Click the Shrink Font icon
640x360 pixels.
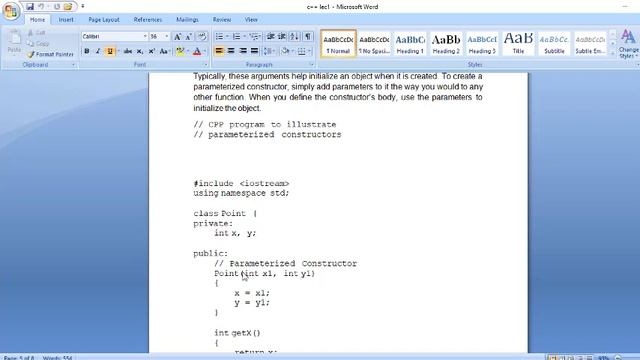coord(189,37)
